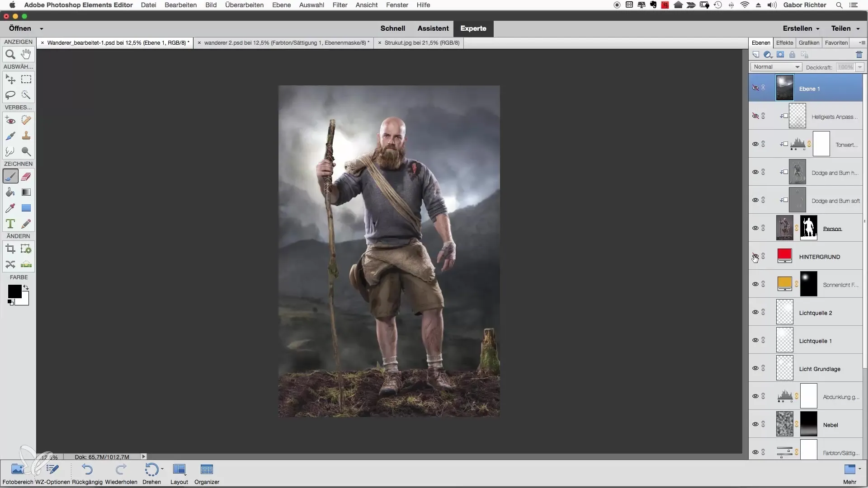868x488 pixels.
Task: Select the Pencil tool
Action: 26,224
